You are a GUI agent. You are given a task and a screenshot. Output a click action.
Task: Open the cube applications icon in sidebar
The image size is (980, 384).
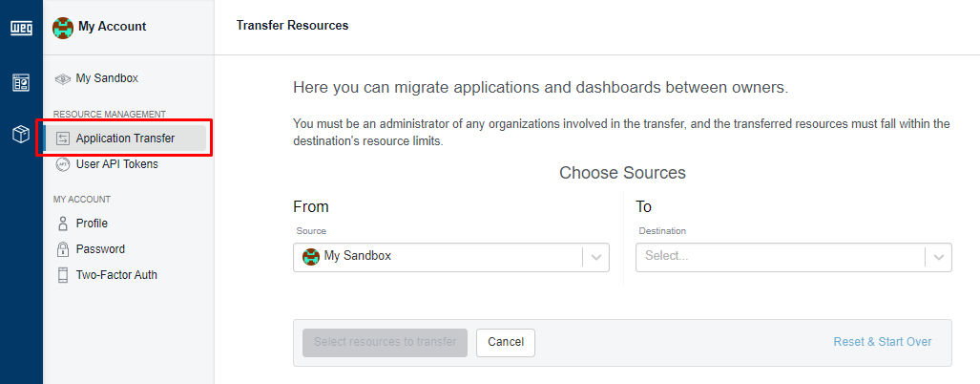pos(21,134)
